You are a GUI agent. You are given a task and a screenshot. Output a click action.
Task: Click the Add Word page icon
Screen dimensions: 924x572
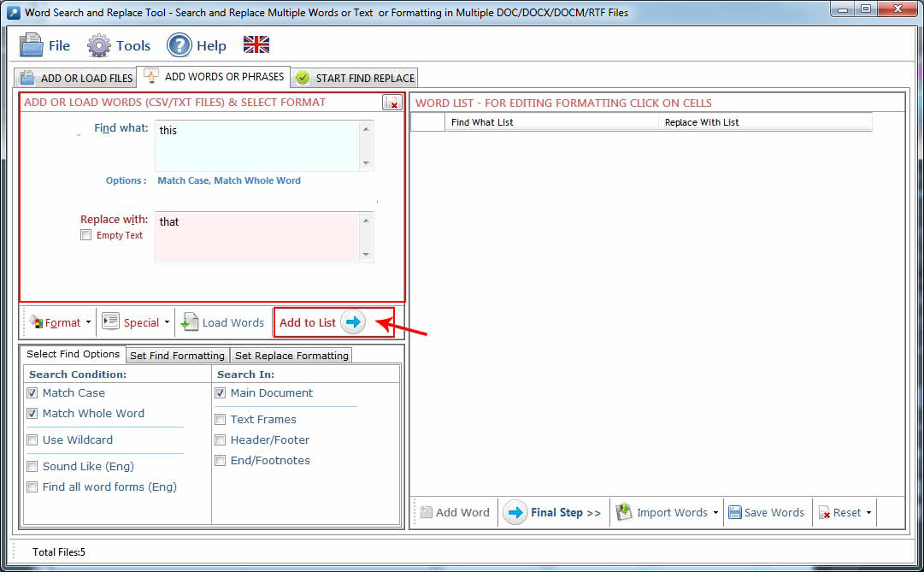426,512
